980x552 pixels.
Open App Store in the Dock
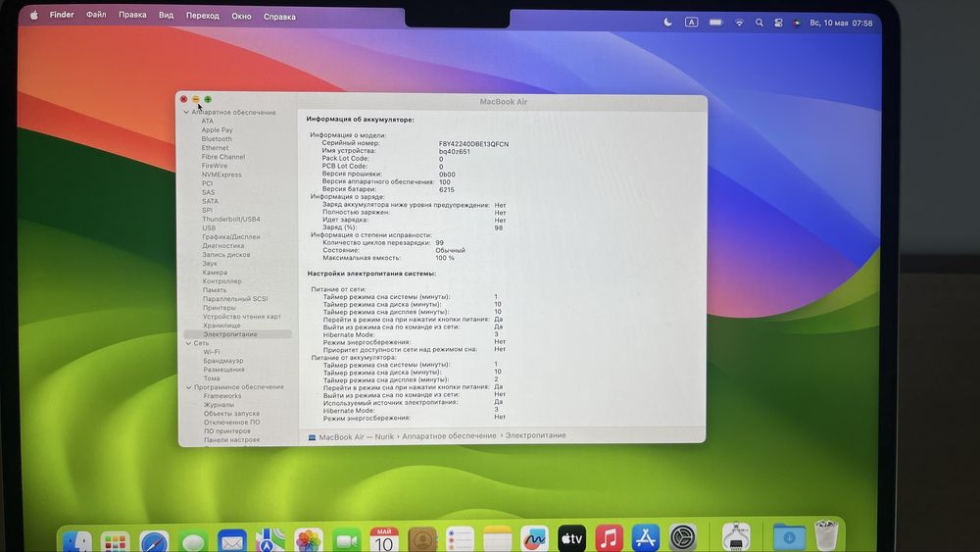point(646,537)
